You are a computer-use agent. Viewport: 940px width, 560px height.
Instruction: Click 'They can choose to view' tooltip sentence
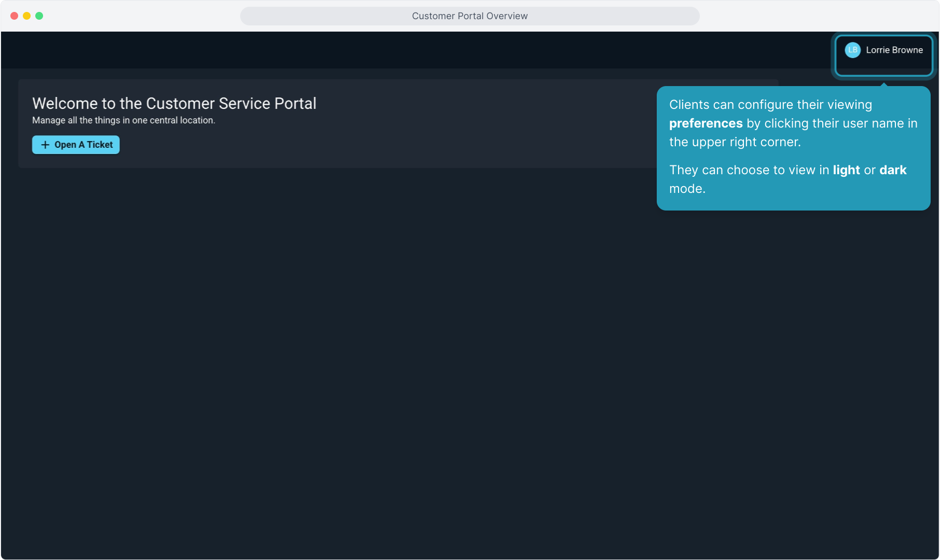tap(749, 170)
